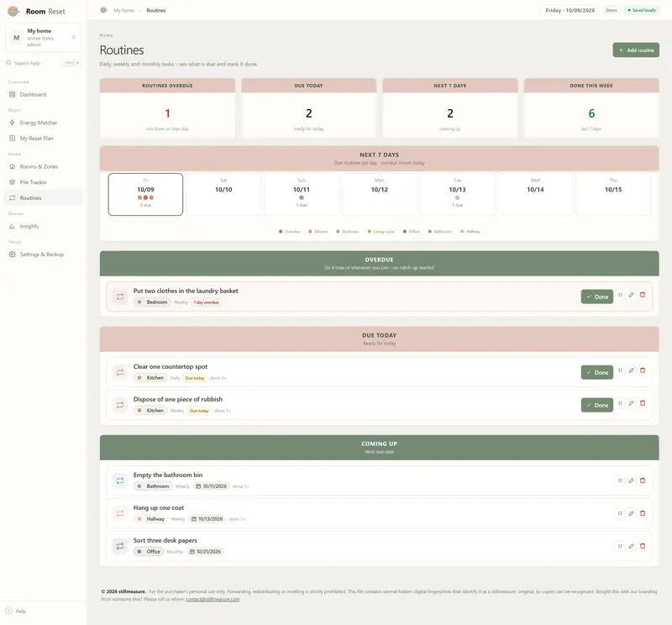Viewport: 672px width, 625px height.
Task: Click the home icon in the breadcrumb
Action: point(103,10)
